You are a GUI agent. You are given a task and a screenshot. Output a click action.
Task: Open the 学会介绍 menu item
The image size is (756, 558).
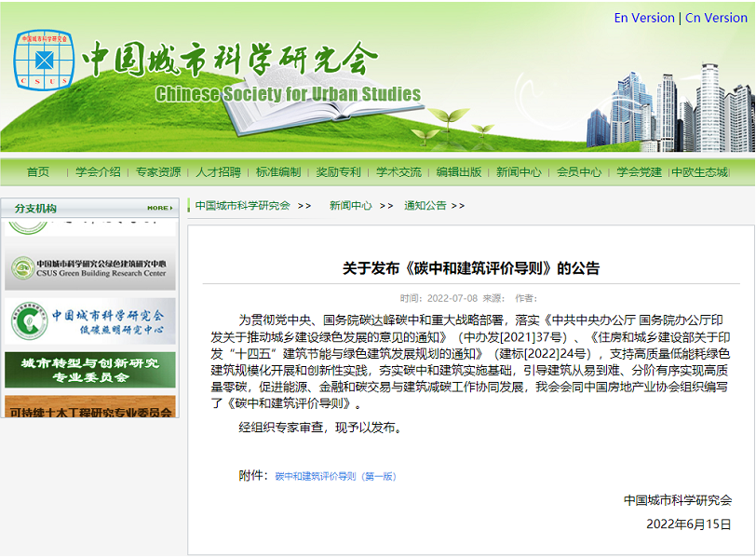pyautogui.click(x=98, y=171)
